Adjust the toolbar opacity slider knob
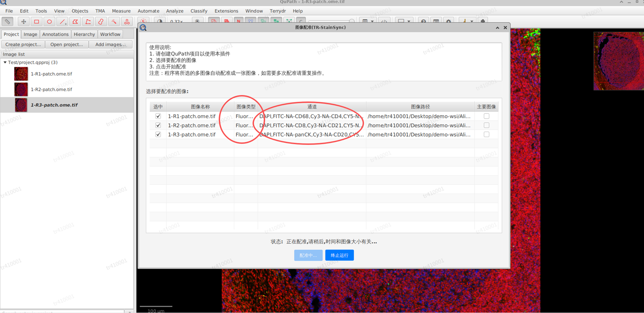Screen dimensions: 644x313 (x=352, y=21)
